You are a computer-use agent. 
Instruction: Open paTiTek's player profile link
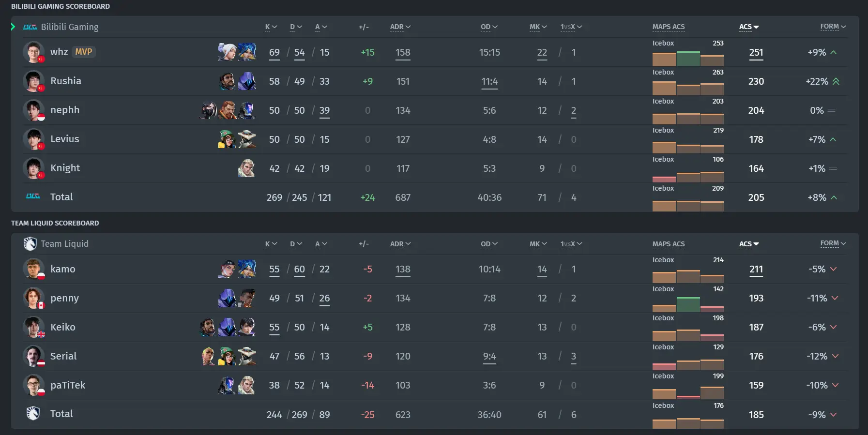pyautogui.click(x=68, y=385)
